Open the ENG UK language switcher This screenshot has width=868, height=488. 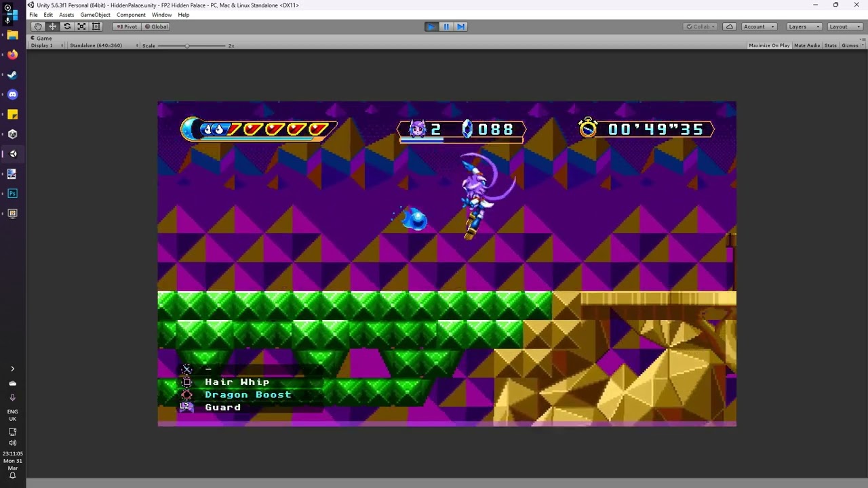pos(12,415)
